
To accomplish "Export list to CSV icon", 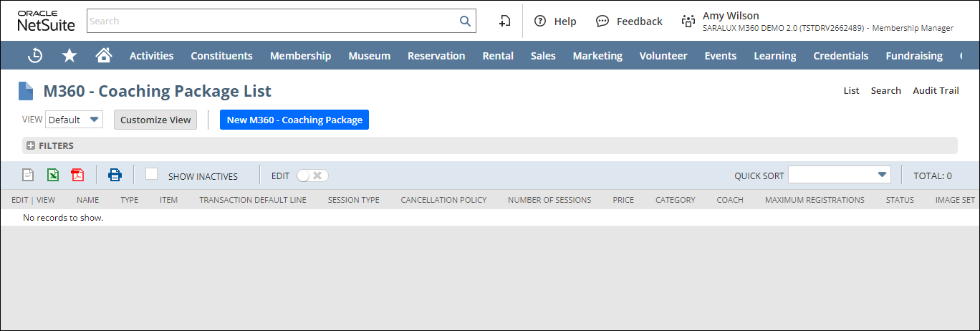I will point(28,175).
